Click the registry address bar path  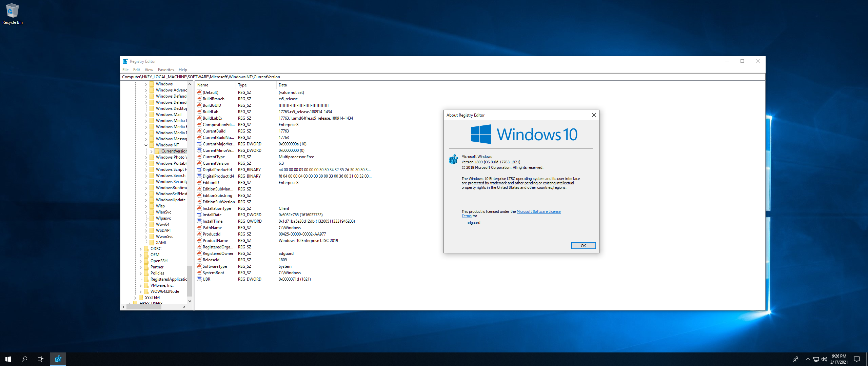pos(443,77)
